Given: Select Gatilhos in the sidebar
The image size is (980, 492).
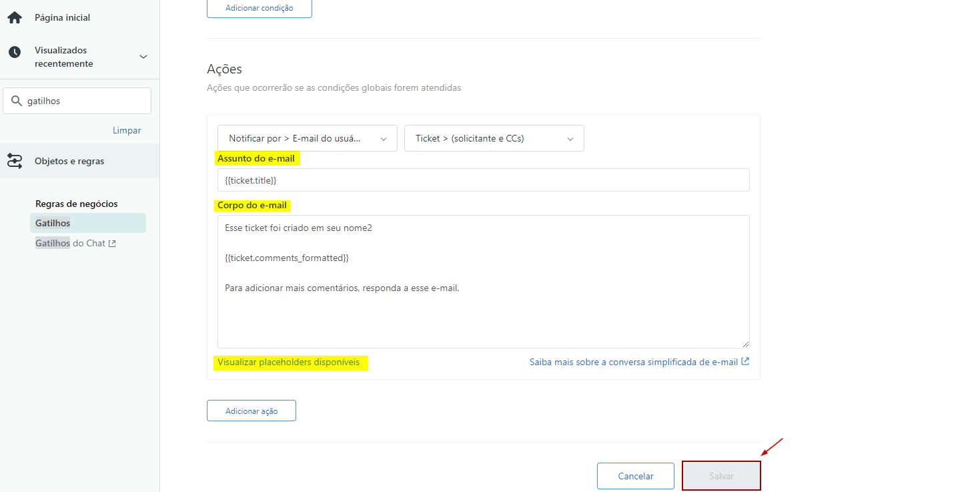Looking at the screenshot, I should click(x=53, y=223).
